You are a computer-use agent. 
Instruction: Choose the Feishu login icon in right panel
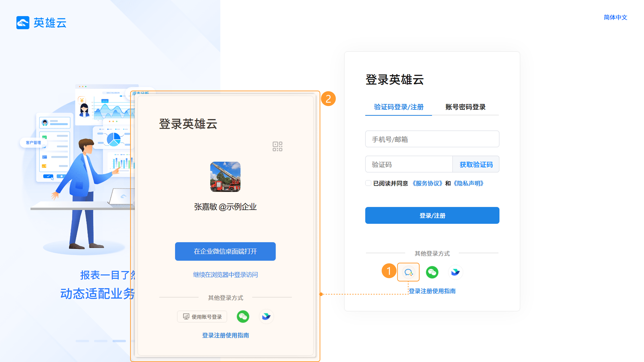pyautogui.click(x=455, y=272)
